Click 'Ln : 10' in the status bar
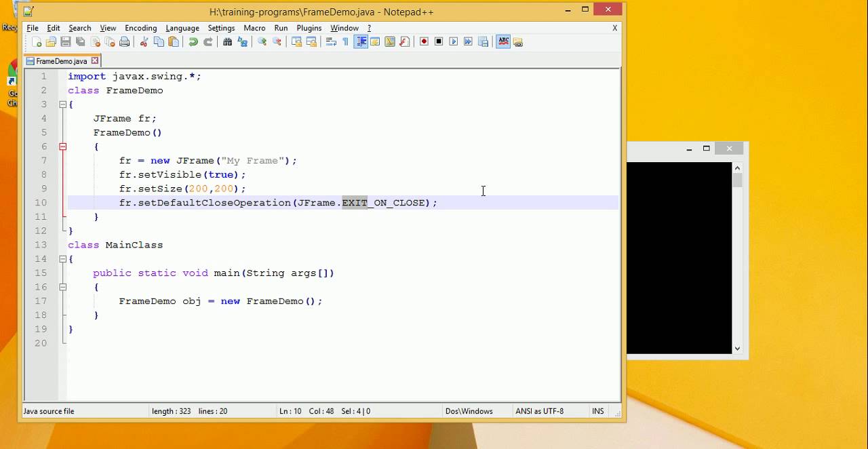This screenshot has height=449, width=868. tap(290, 411)
